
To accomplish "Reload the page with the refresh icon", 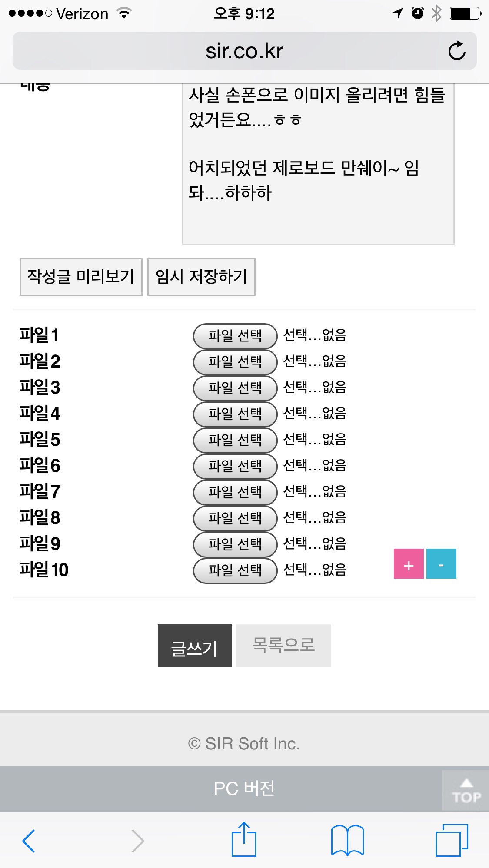I will tap(457, 51).
